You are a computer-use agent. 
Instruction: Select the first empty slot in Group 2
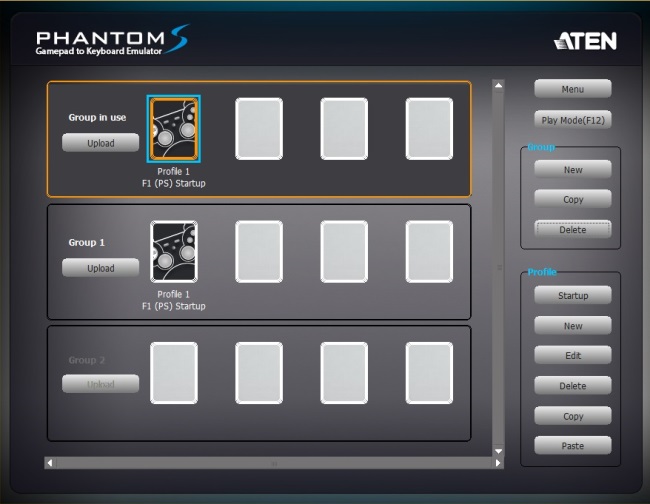tap(174, 373)
